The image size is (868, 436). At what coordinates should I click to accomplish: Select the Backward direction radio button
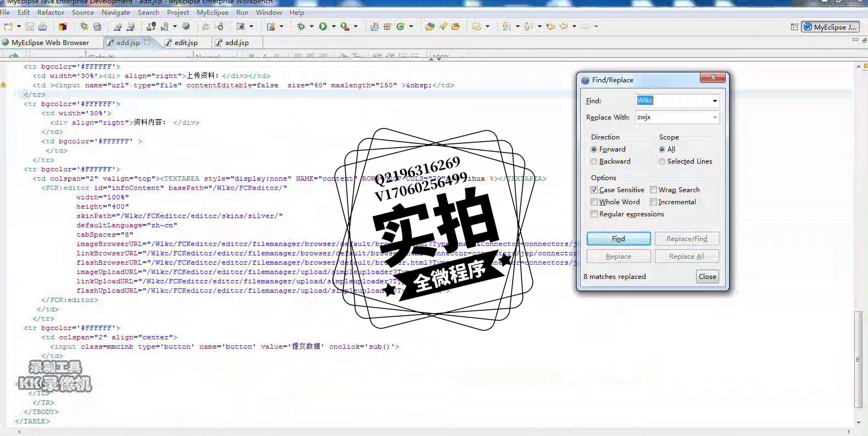594,161
